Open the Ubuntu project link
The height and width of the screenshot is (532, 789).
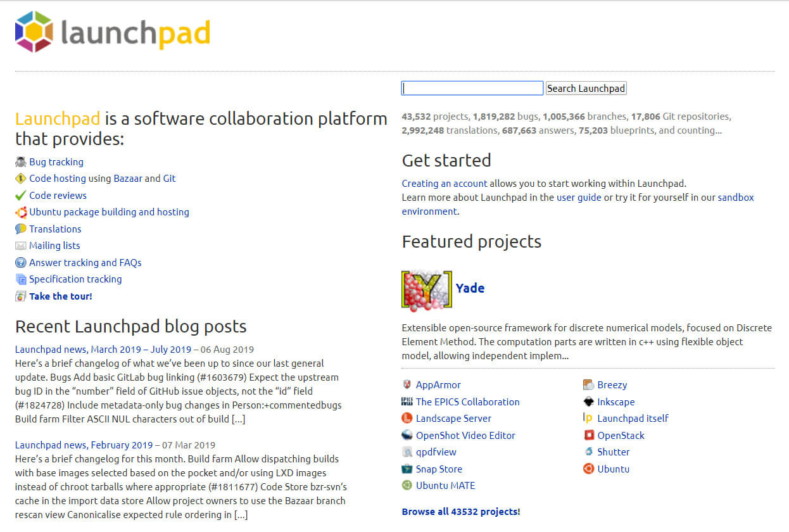[614, 469]
